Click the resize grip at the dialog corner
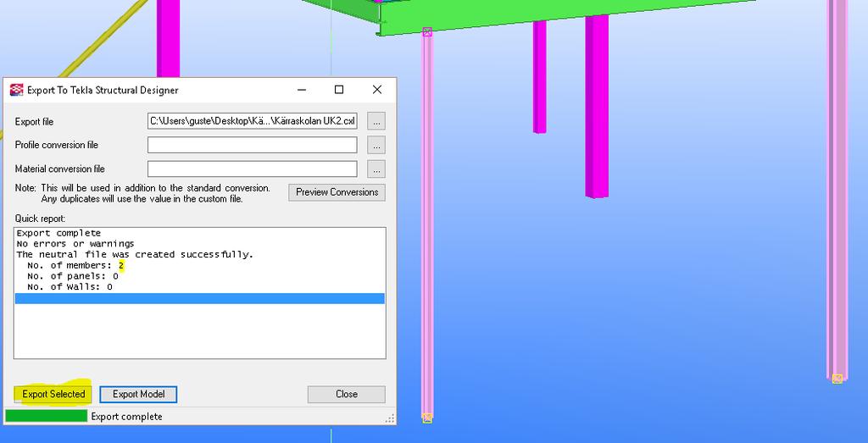 coord(390,418)
